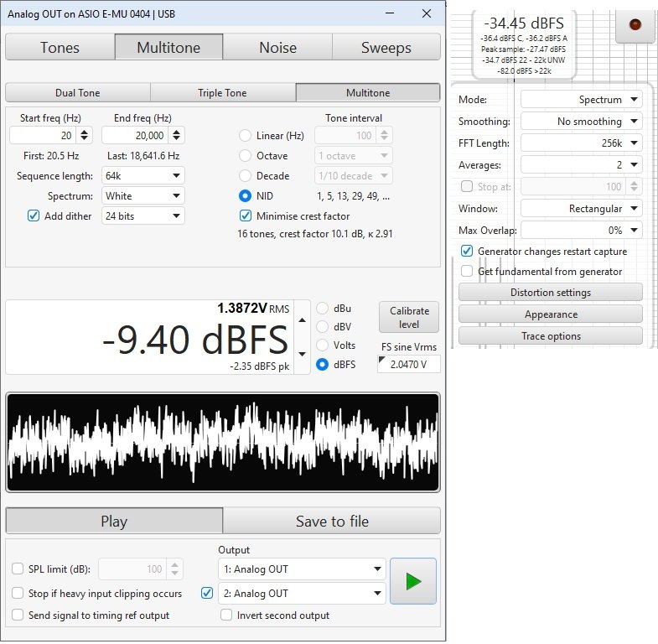Click the Start freq input field

coord(44,135)
